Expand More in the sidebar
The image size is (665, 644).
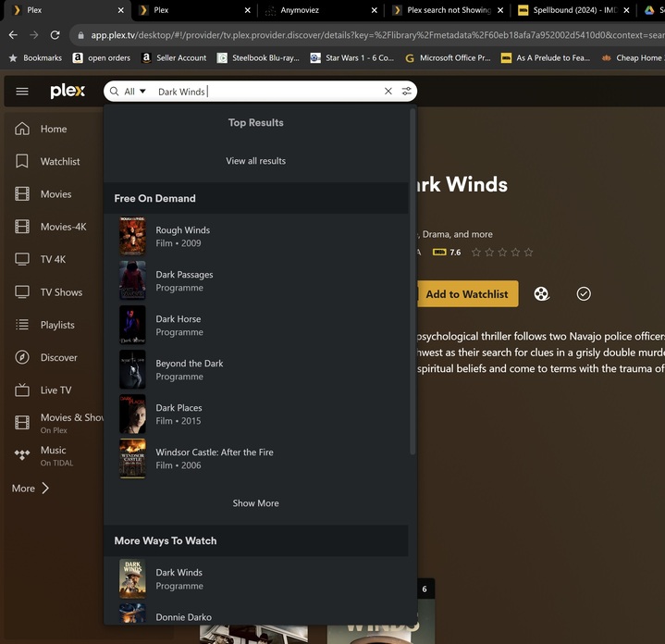31,489
